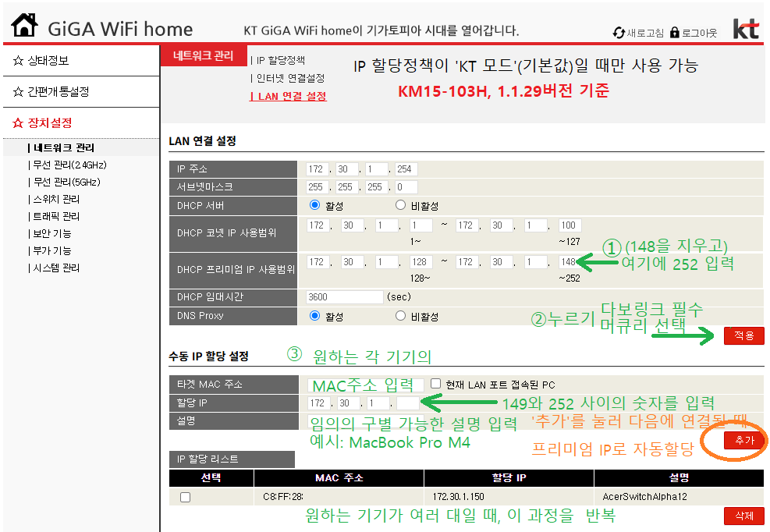Click the GiGA WiFi home house icon
This screenshot has height=532, width=770.
coord(24,24)
